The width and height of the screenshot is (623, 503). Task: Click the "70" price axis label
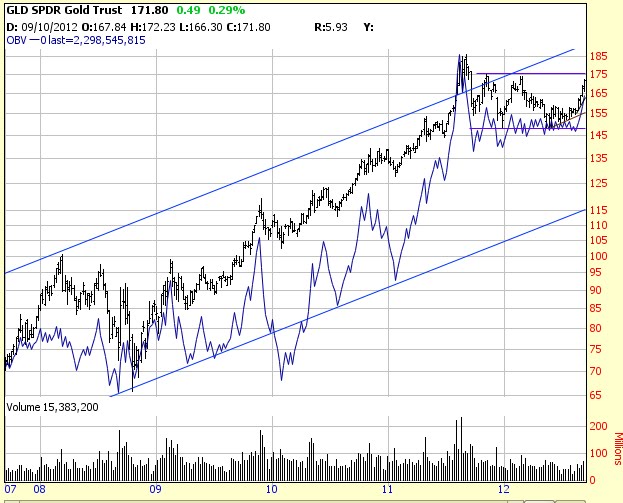click(595, 371)
